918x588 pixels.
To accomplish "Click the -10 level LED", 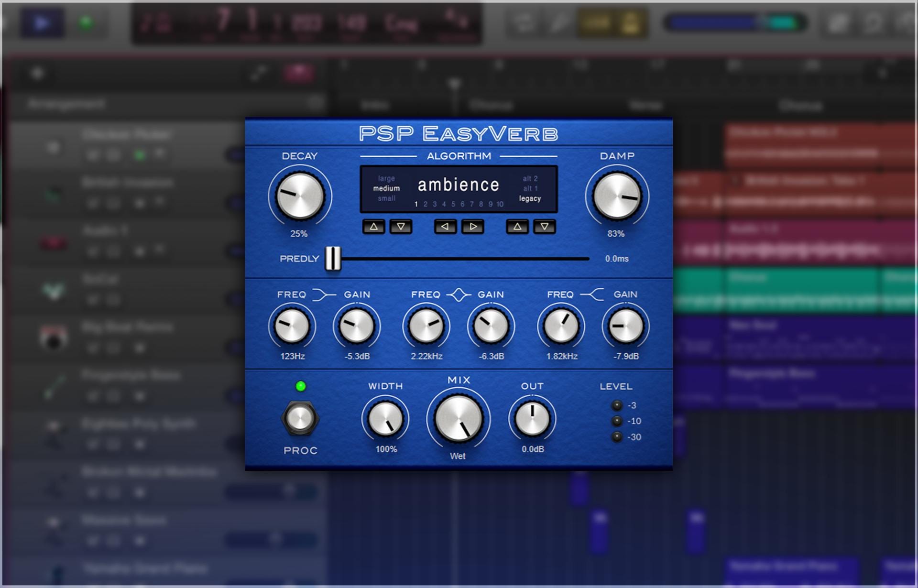I will [x=617, y=421].
